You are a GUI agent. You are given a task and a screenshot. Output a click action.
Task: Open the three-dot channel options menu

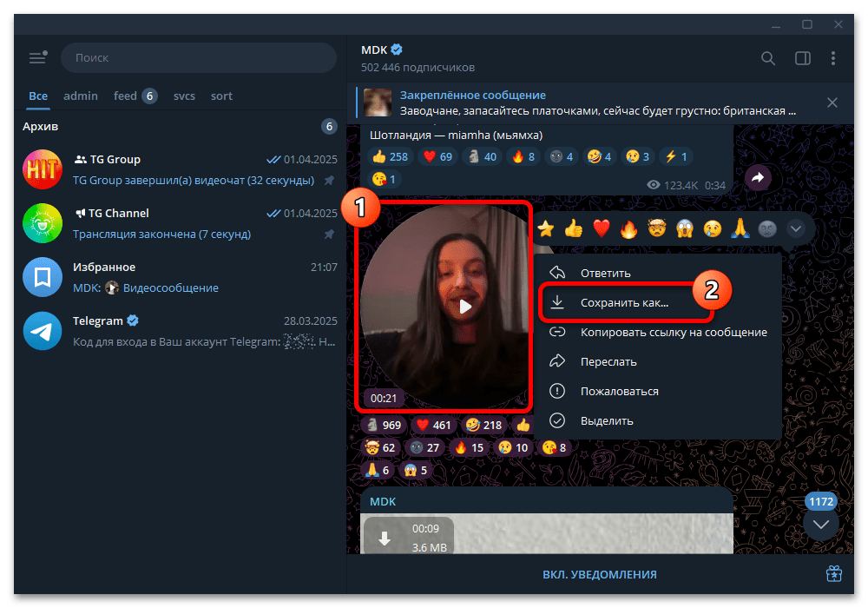[x=833, y=58]
